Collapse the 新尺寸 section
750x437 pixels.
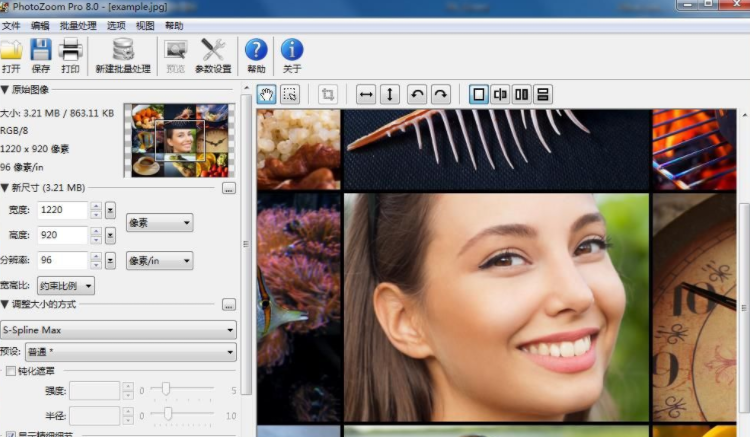pyautogui.click(x=5, y=187)
